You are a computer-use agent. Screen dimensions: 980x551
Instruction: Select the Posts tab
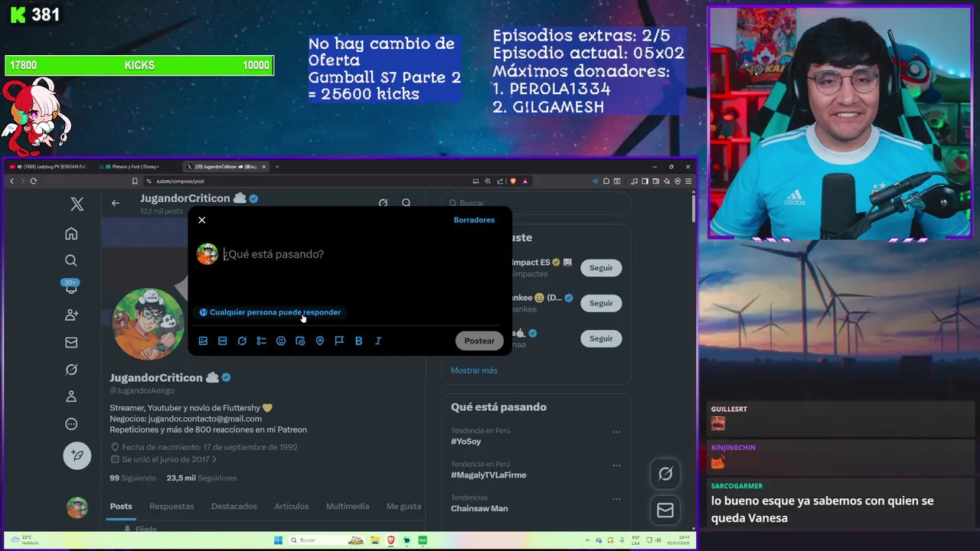(121, 507)
